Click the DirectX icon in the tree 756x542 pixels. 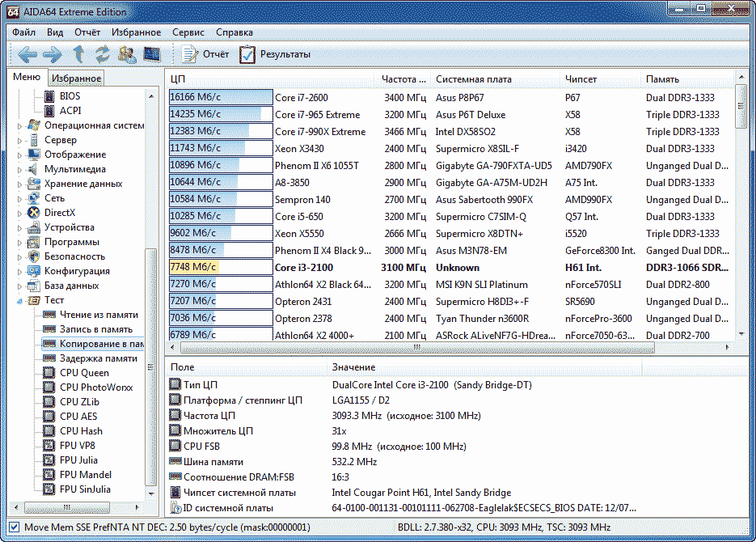click(33, 212)
